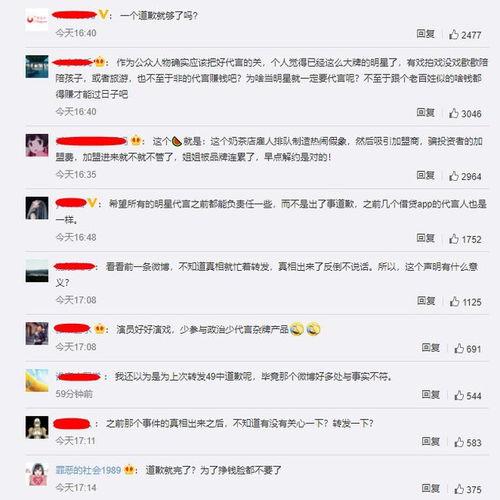The image size is (500, 500).
Task: Open avatar of first commenter at top
Action: (37, 20)
